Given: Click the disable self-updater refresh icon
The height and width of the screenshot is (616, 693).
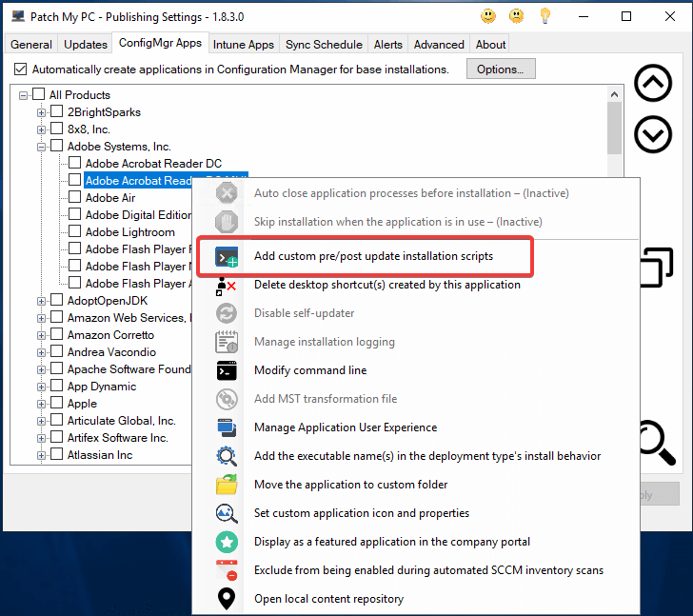Looking at the screenshot, I should tap(227, 313).
